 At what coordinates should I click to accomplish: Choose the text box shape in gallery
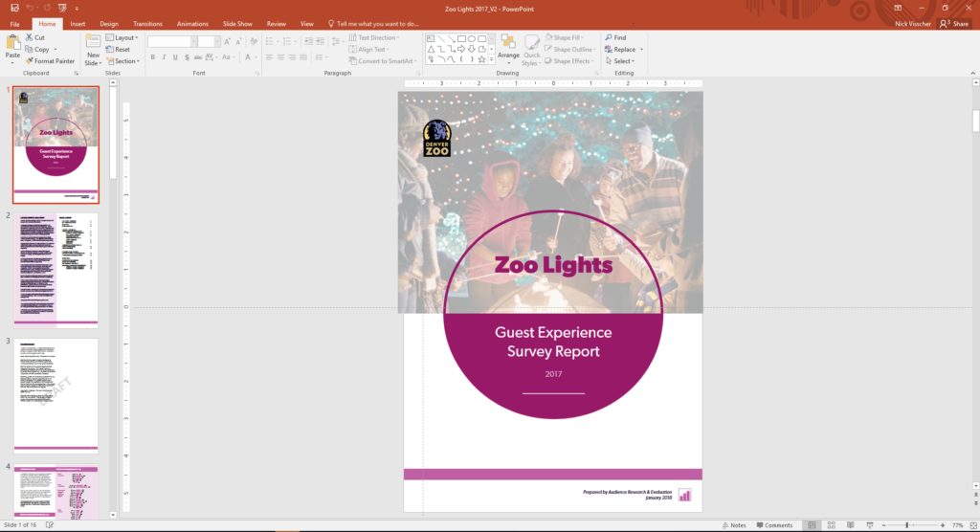(431, 39)
